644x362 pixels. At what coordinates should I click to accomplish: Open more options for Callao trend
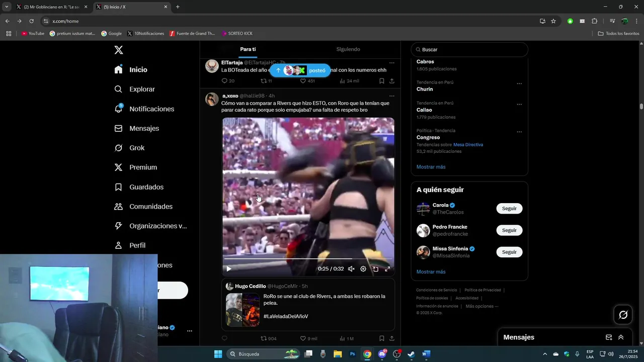click(519, 104)
